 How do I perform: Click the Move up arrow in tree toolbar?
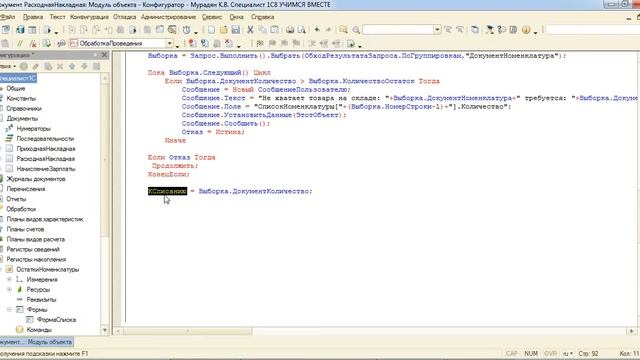pyautogui.click(x=72, y=66)
